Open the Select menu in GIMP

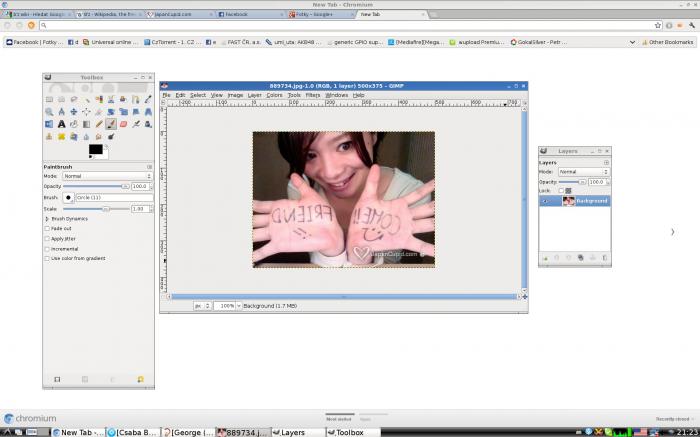click(x=198, y=95)
